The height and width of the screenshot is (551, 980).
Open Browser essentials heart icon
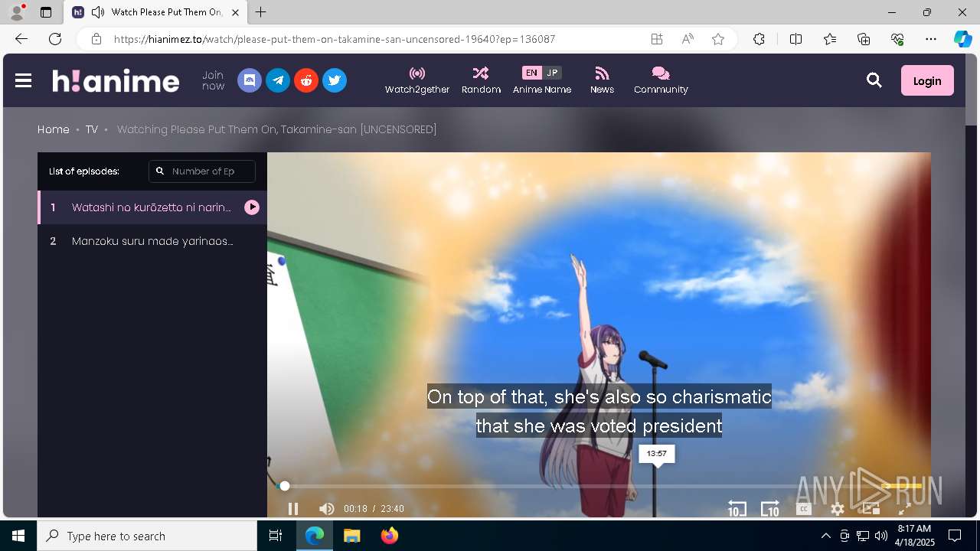pyautogui.click(x=897, y=39)
